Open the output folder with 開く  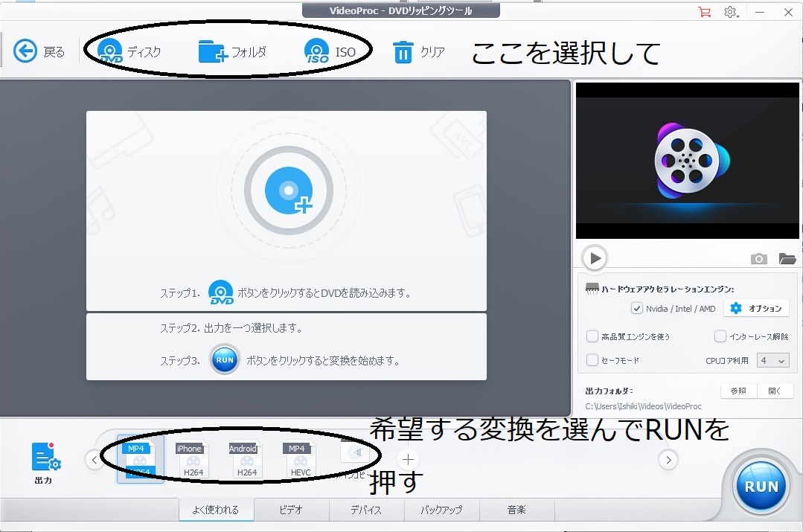[775, 391]
